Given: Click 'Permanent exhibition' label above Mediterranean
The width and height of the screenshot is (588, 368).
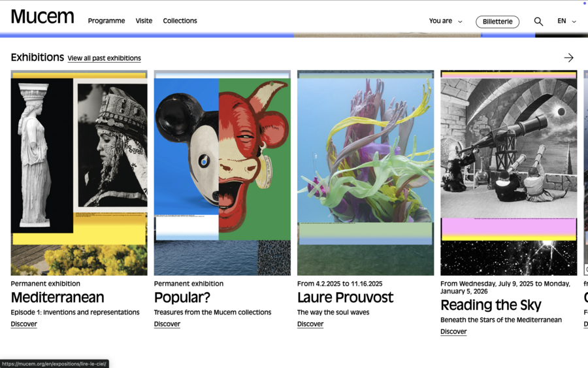Looking at the screenshot, I should coord(45,284).
